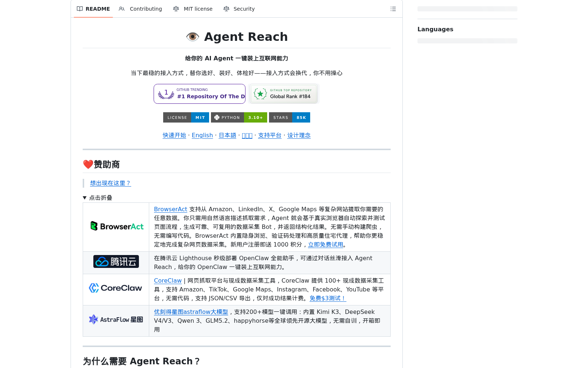Follow the 支持平台 link
The width and height of the screenshot is (588, 368).
click(x=270, y=135)
